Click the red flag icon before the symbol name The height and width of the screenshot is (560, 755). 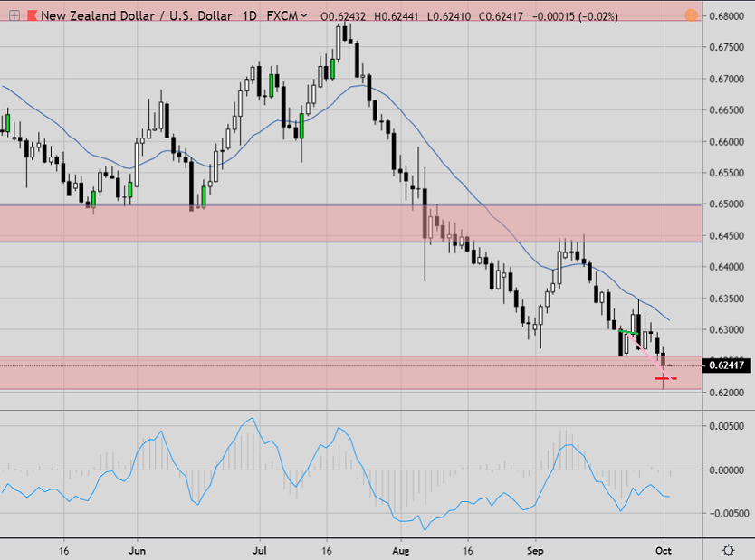pyautogui.click(x=33, y=16)
